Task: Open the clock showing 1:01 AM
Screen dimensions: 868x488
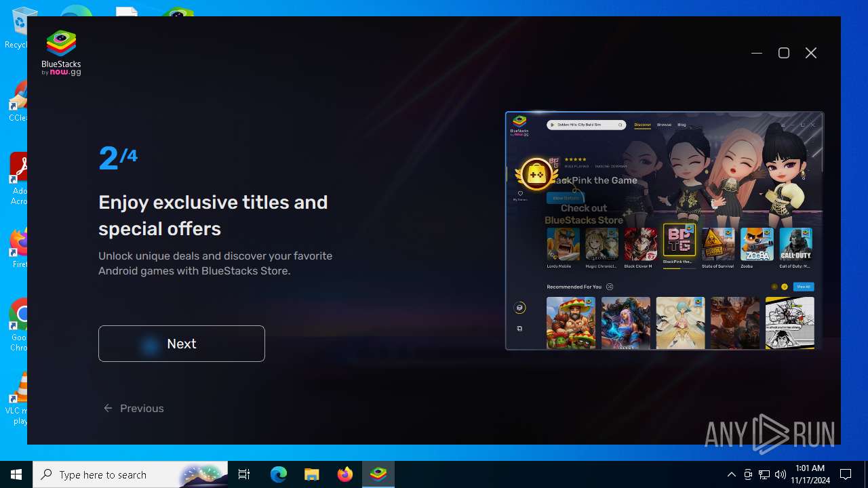Action: [x=810, y=474]
